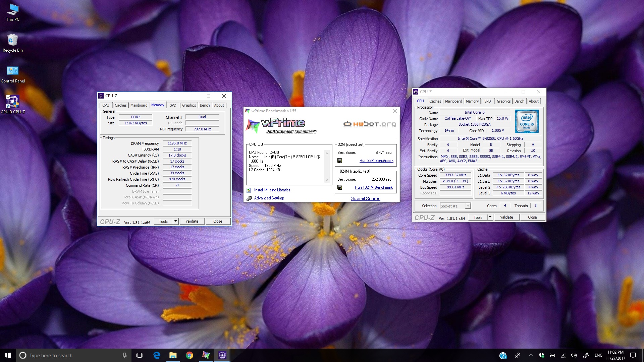Open the Socket #1 selection dropdown
644x362 pixels.
[x=455, y=206]
